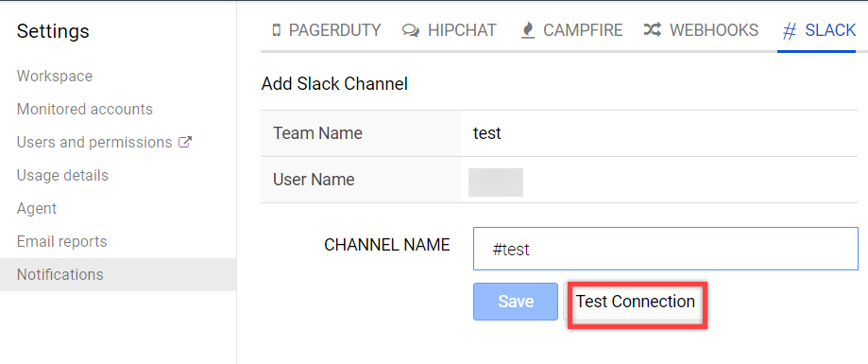Select the Slack tab
The image size is (868, 364).
[x=819, y=30]
